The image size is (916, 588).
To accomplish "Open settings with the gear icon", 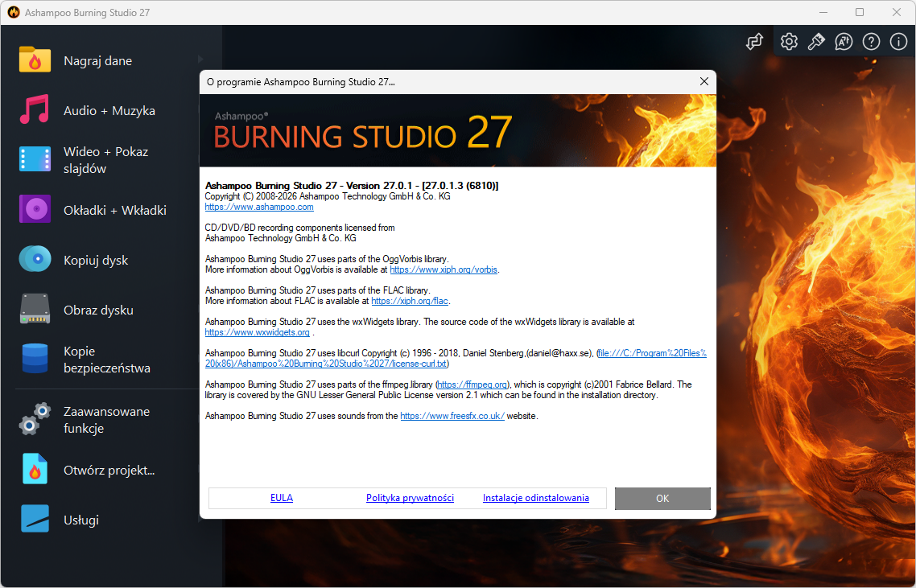I will click(789, 42).
